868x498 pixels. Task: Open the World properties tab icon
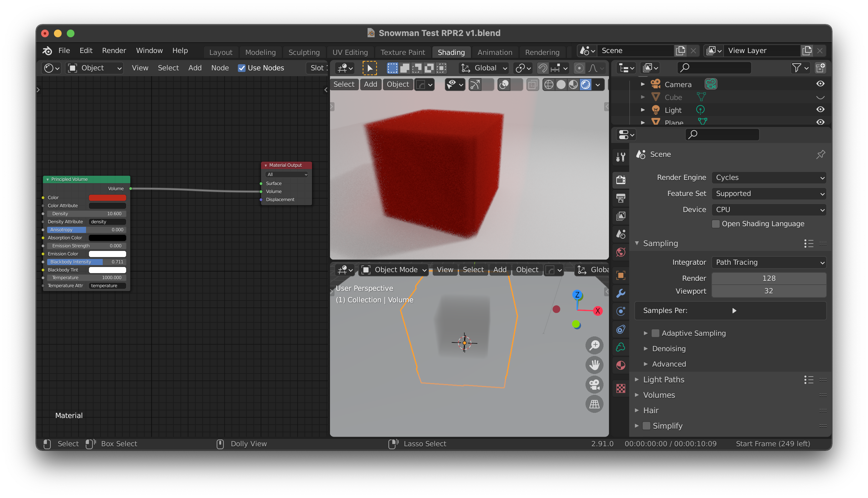coord(621,253)
